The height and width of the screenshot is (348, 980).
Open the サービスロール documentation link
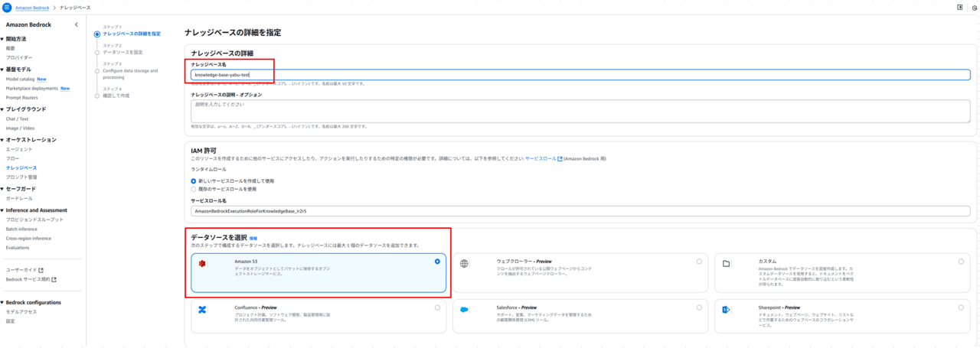point(540,159)
